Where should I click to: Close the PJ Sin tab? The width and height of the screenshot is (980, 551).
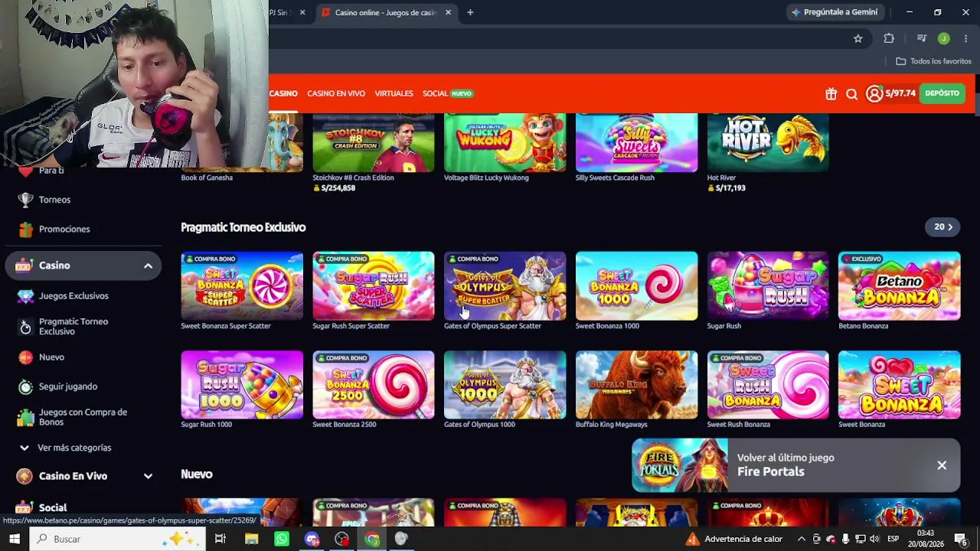pos(302,12)
